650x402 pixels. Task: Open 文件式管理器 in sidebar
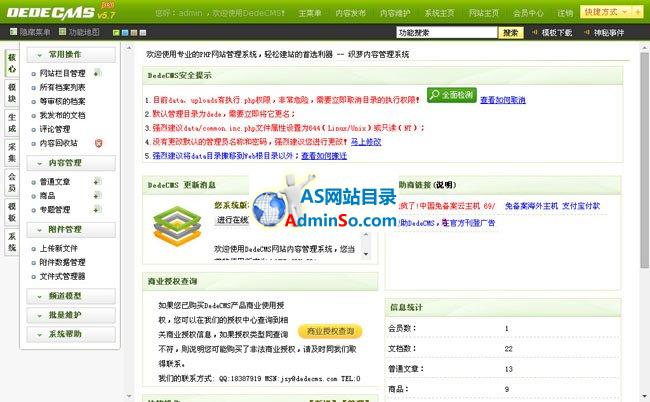click(x=62, y=276)
